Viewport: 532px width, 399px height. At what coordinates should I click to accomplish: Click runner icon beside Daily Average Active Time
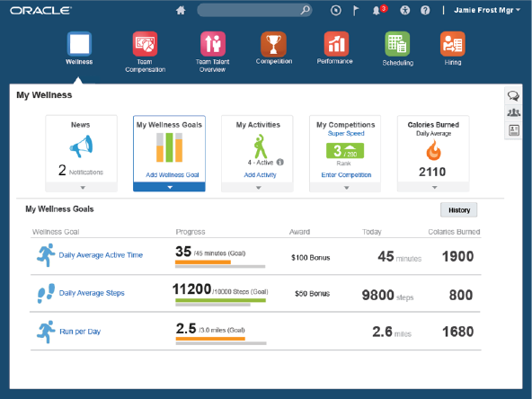[46, 255]
